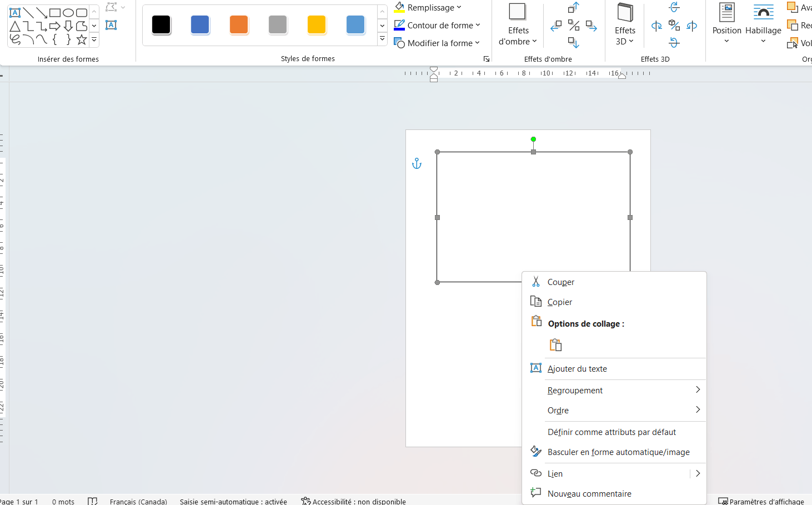Open the Effets 3D dropdown

pos(625,25)
